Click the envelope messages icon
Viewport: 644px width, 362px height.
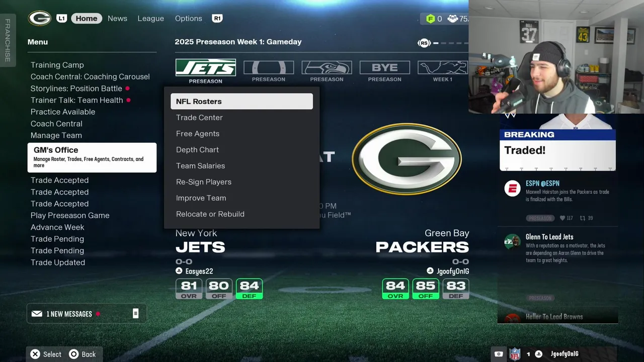[37, 314]
